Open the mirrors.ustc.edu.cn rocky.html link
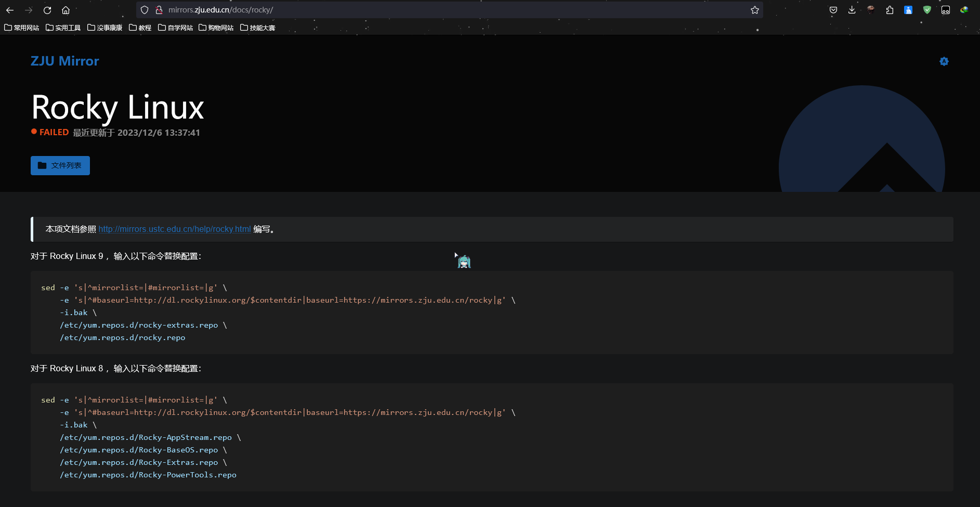The image size is (980, 507). pos(175,229)
